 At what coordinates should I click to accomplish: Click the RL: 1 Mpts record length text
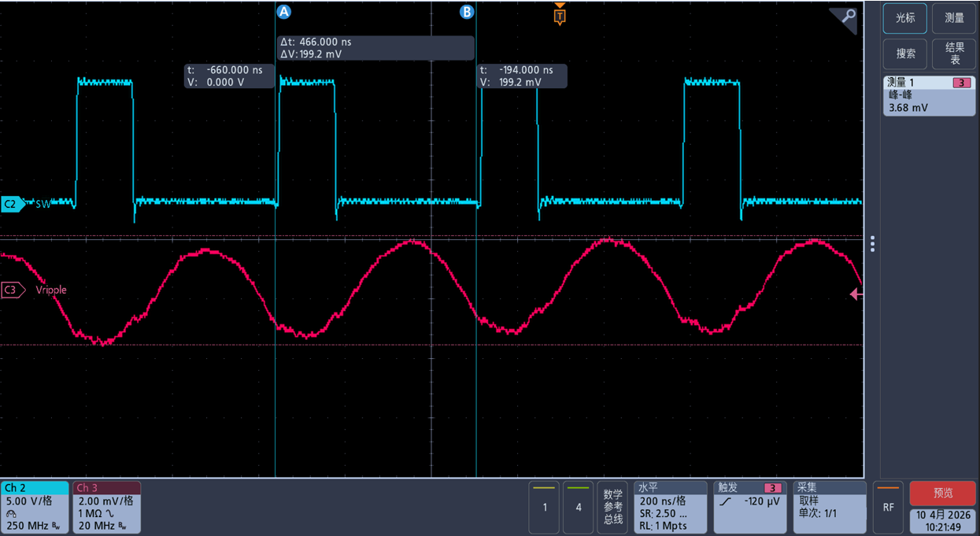click(663, 525)
